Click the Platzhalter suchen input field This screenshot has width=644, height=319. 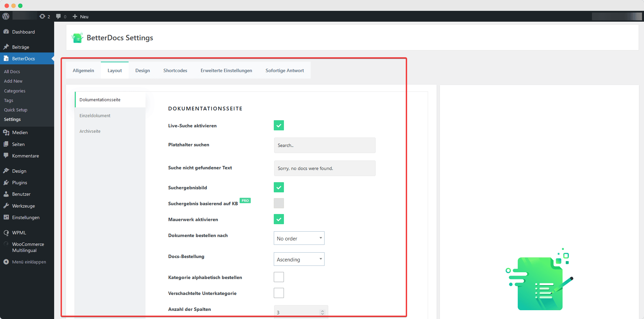(324, 145)
